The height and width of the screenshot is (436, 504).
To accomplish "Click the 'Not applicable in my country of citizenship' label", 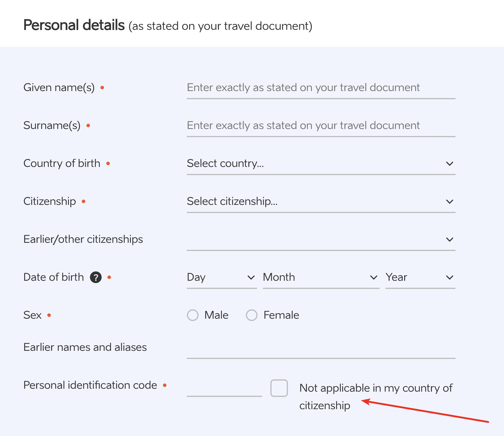I will [x=376, y=397].
